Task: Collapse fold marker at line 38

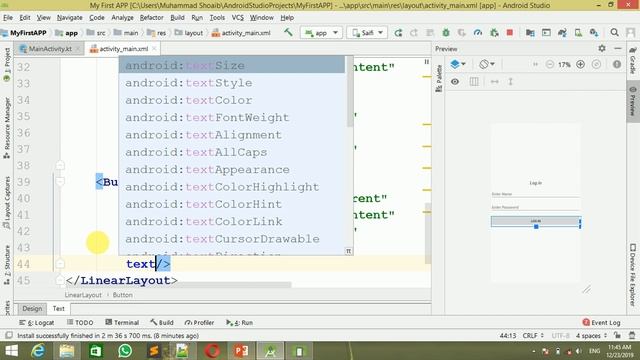Action: [60, 165]
